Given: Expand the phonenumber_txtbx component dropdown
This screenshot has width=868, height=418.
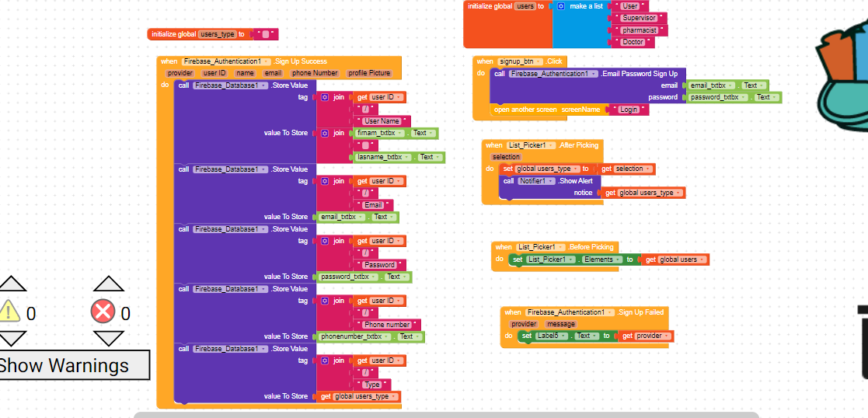Looking at the screenshot, I should click(389, 337).
